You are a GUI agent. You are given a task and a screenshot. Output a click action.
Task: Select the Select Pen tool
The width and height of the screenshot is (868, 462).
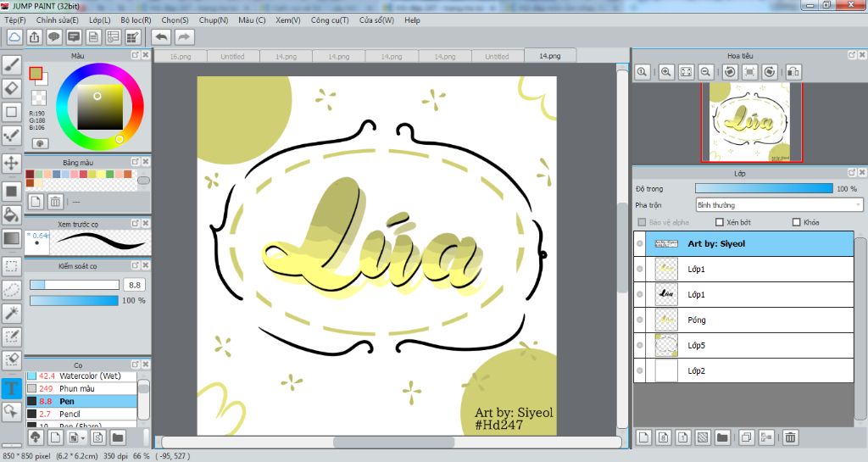(x=12, y=337)
